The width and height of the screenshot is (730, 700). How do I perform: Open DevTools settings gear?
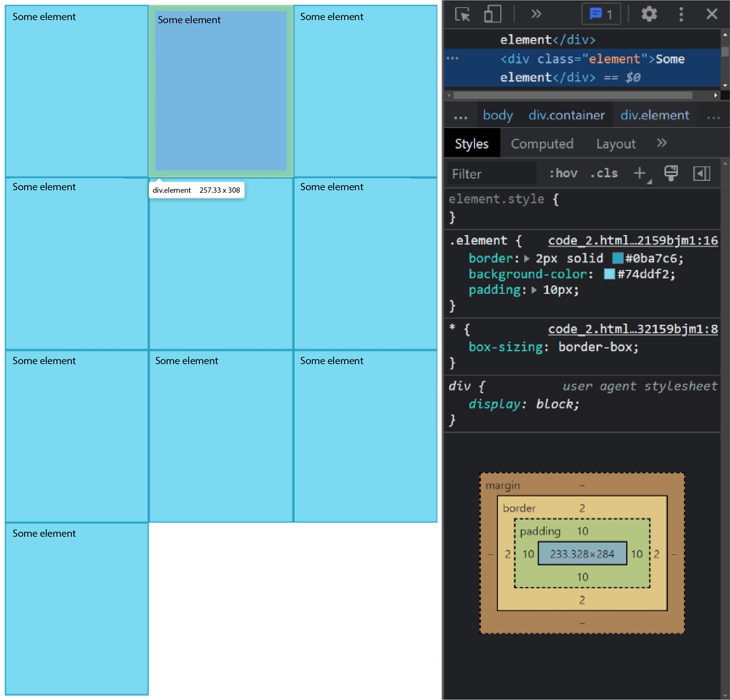[649, 14]
